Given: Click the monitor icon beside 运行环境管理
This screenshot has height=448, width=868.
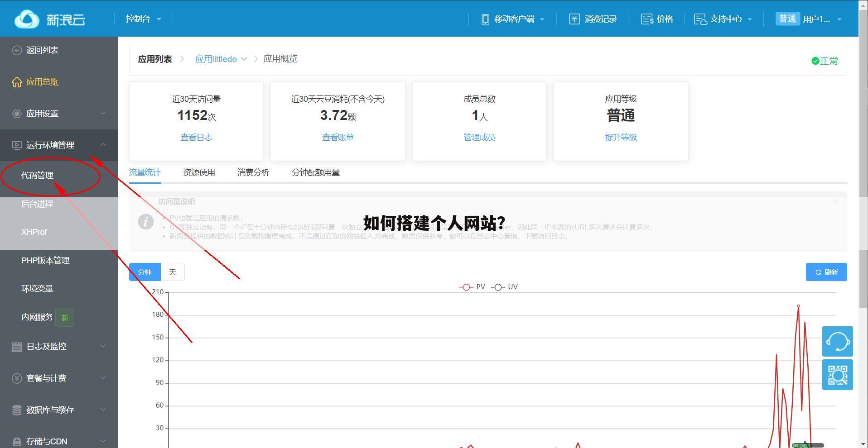Looking at the screenshot, I should click(17, 145).
